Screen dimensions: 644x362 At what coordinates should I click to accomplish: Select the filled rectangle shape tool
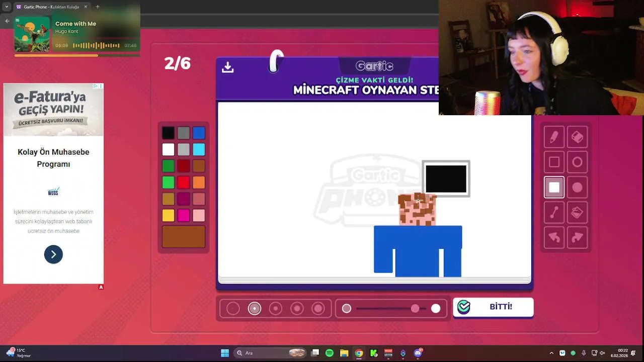click(554, 188)
